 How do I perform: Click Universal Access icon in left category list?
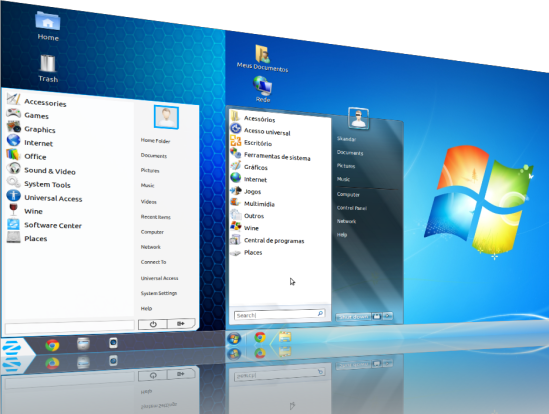[14, 195]
